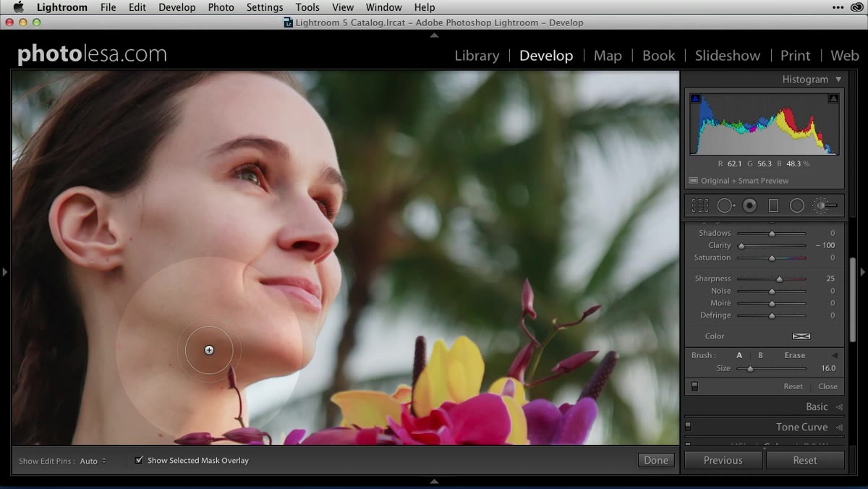Switch to the Web module
868x489 pixels.
[845, 56]
